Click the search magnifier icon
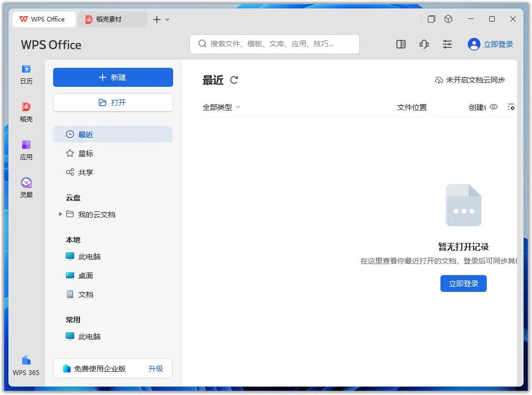The image size is (532, 395). [x=203, y=44]
